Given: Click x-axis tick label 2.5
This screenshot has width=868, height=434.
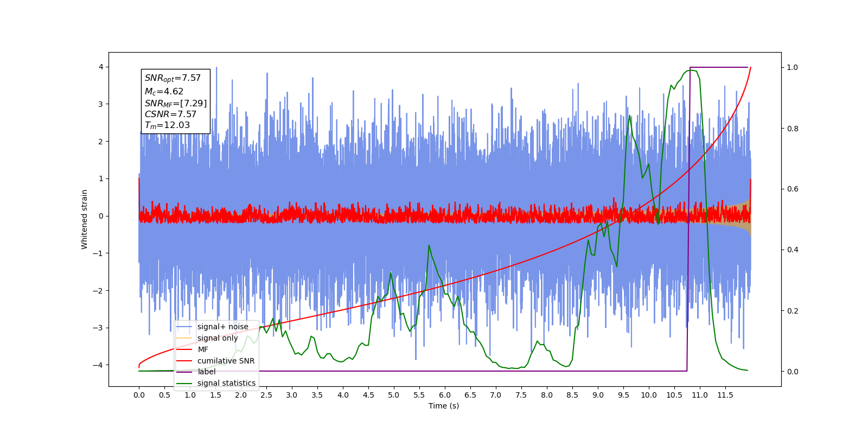Looking at the screenshot, I should (x=266, y=395).
